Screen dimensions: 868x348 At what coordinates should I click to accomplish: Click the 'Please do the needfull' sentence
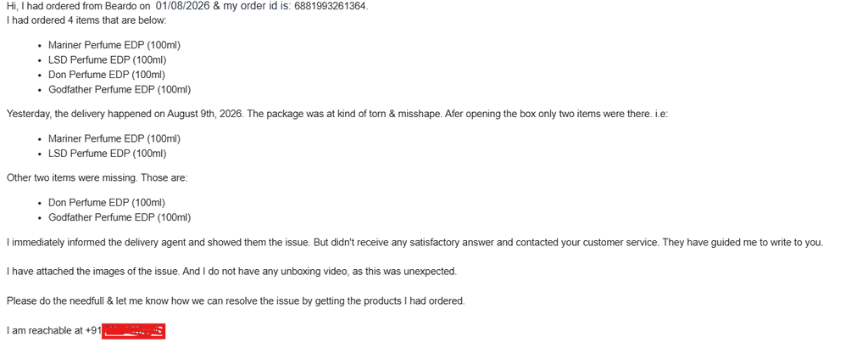coord(236,301)
